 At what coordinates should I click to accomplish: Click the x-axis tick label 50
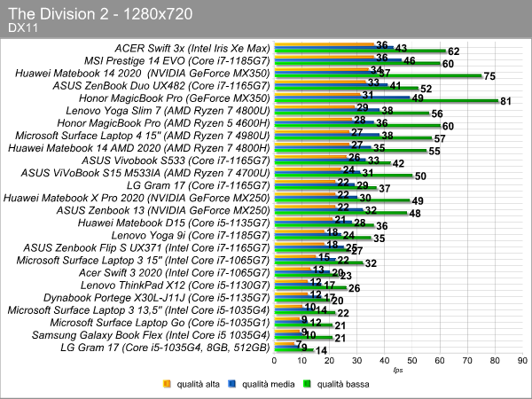[412, 361]
